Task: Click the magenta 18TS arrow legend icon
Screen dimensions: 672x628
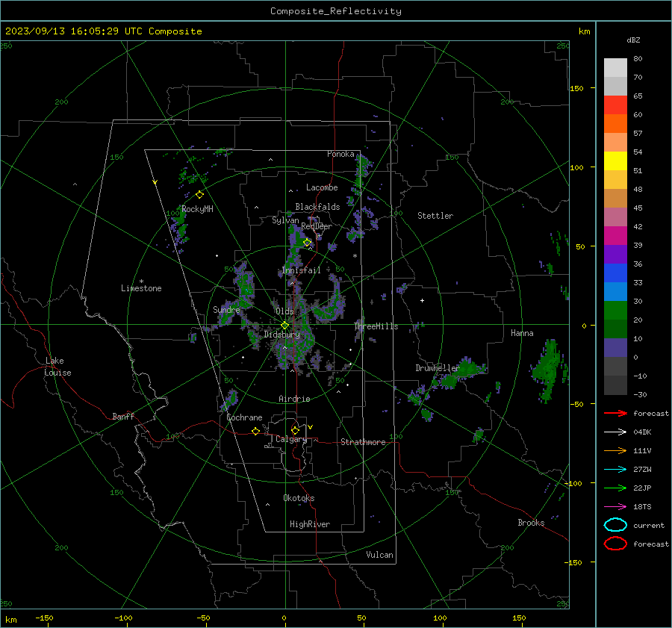Action: [615, 507]
